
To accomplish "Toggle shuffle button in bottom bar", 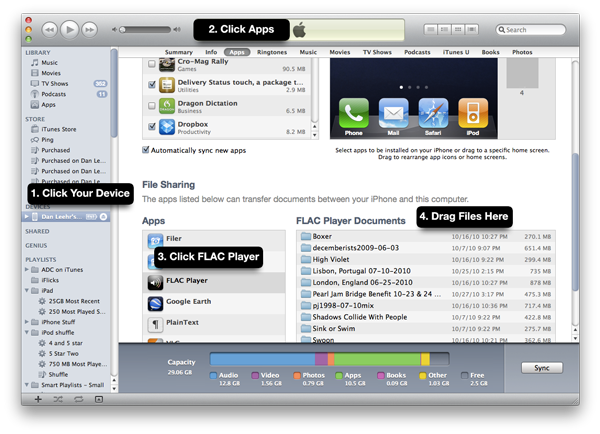I will tap(58, 399).
